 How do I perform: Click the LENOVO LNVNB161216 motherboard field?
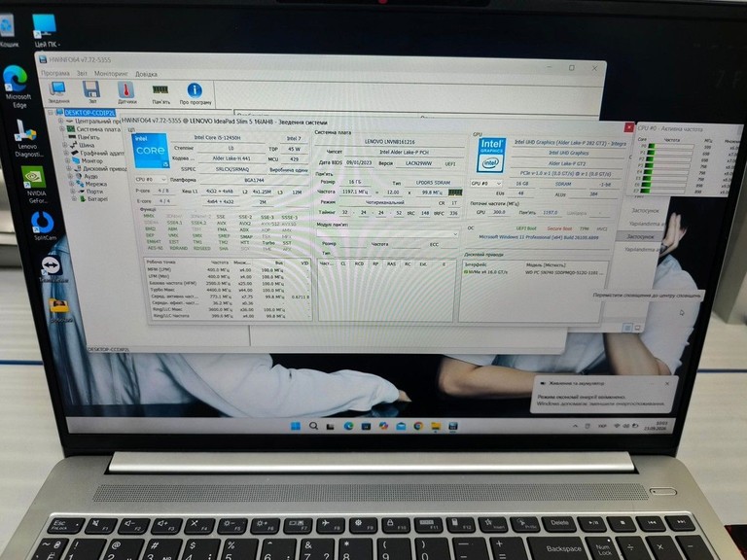(x=390, y=142)
